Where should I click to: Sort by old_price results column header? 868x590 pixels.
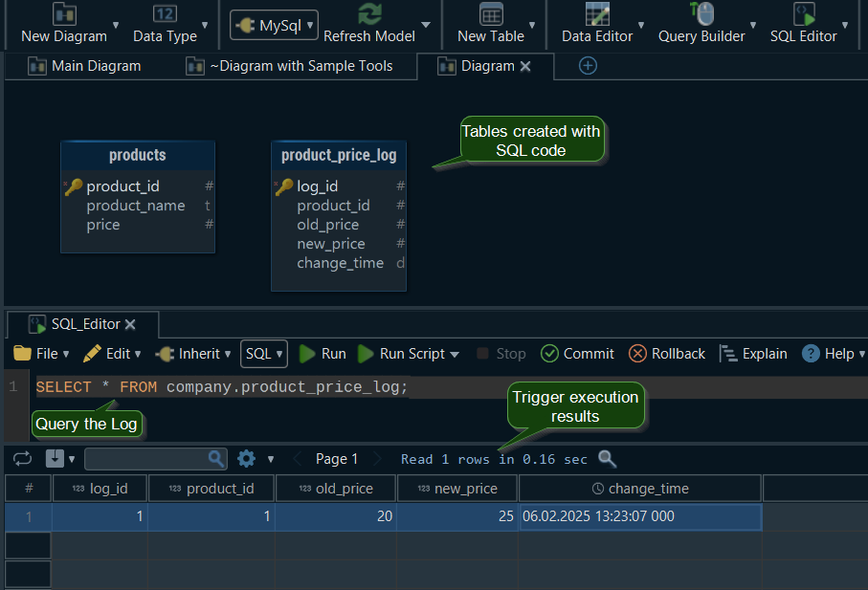pyautogui.click(x=336, y=489)
